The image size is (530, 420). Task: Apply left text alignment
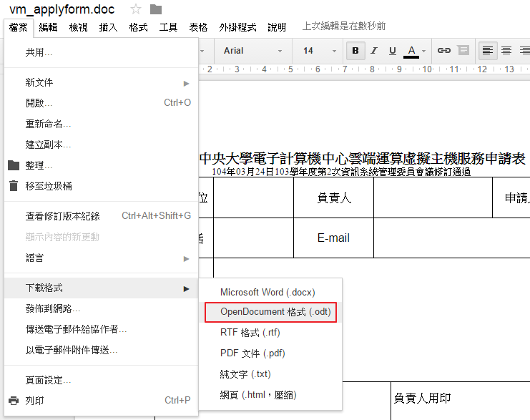[488, 51]
